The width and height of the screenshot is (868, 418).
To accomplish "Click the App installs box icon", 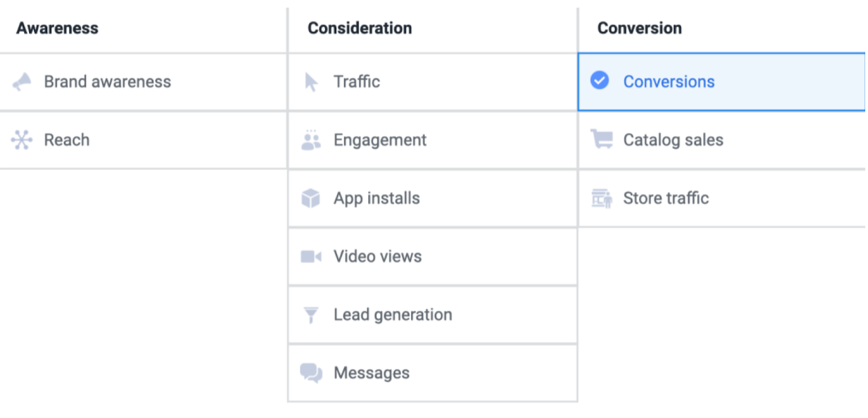I will [311, 198].
